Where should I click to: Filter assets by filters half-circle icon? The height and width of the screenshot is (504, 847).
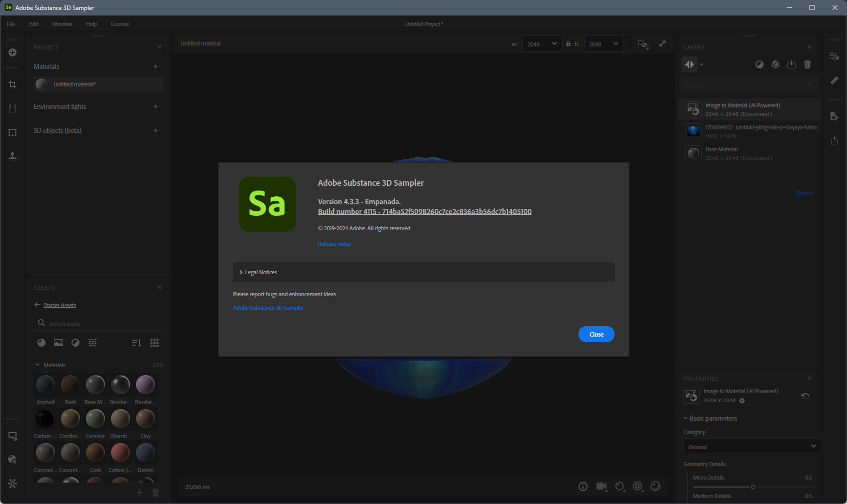[x=75, y=343]
